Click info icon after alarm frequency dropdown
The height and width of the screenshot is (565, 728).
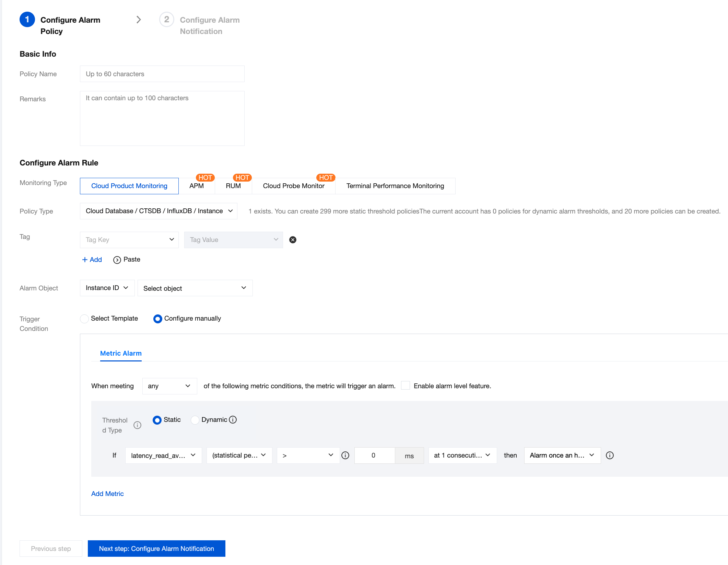[610, 456]
